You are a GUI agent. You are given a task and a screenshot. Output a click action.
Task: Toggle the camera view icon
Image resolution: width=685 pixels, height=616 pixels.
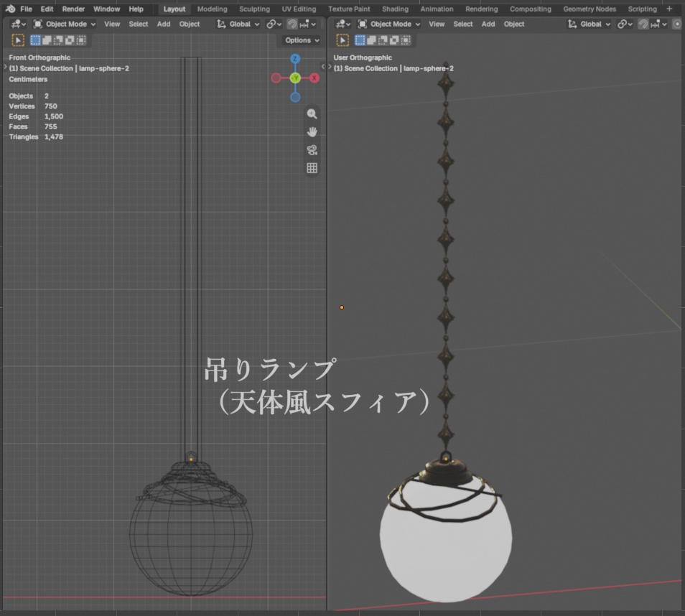(x=312, y=150)
